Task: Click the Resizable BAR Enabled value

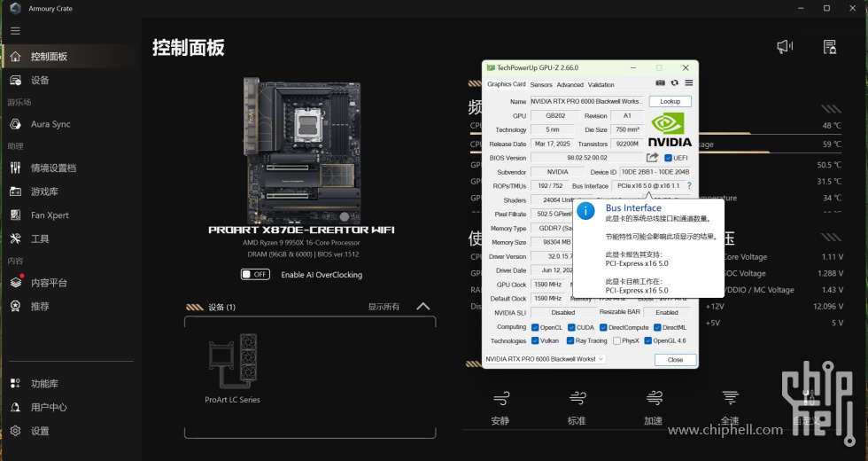Action: 666,312
